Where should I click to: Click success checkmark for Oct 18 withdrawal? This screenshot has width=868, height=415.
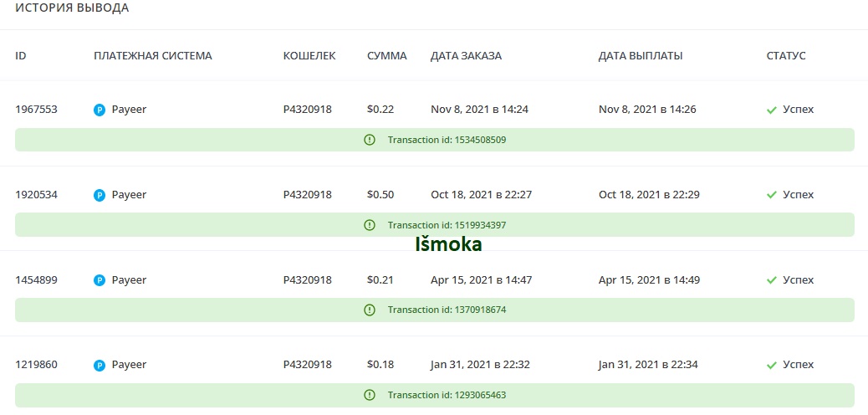772,195
